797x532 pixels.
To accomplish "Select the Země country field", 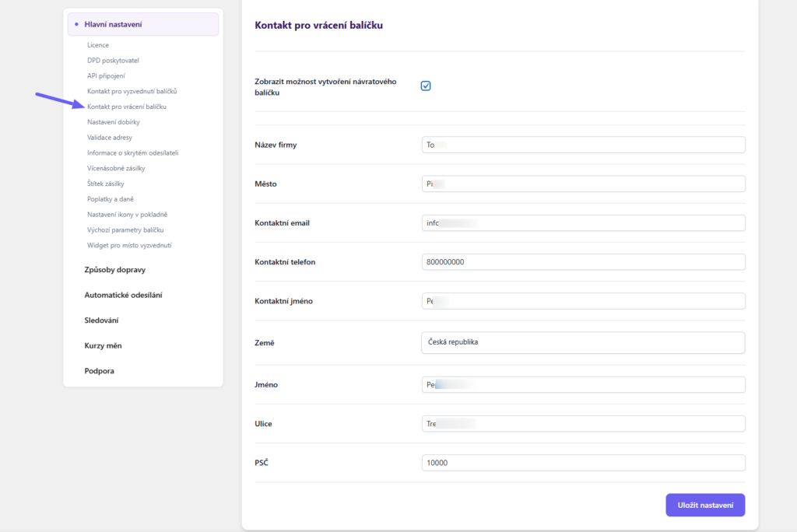I will (x=582, y=342).
